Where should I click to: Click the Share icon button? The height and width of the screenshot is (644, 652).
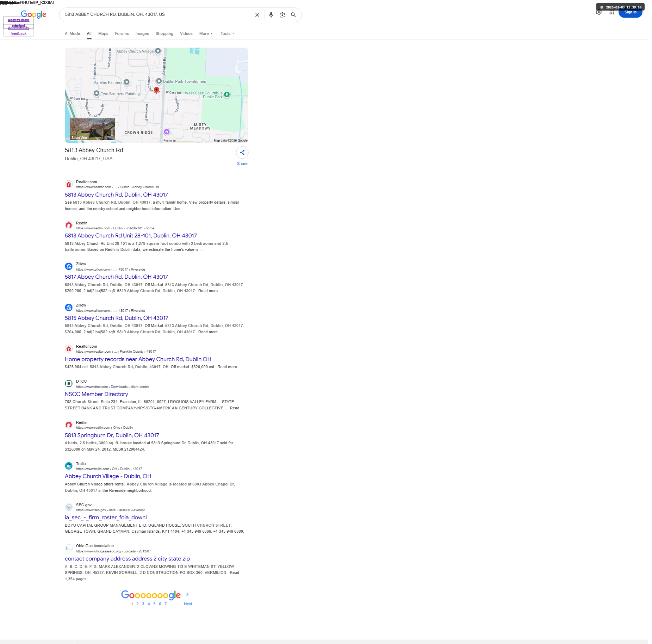242,153
